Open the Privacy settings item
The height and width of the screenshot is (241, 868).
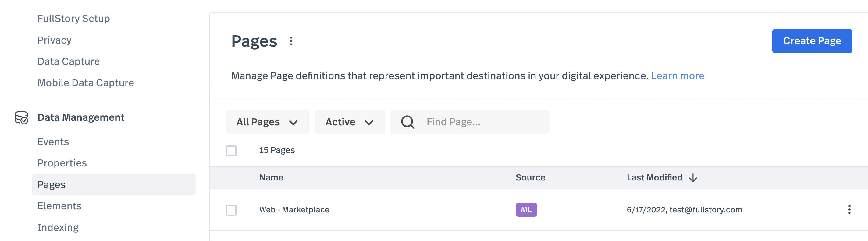[54, 40]
